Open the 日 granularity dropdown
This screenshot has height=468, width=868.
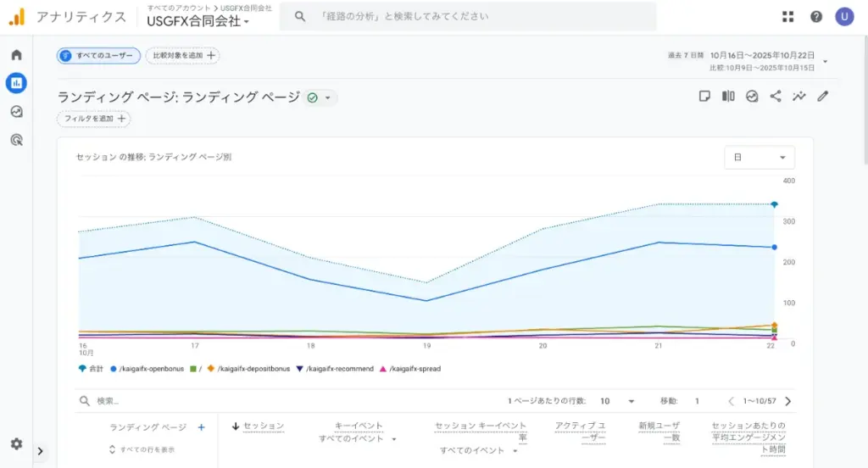pos(759,158)
